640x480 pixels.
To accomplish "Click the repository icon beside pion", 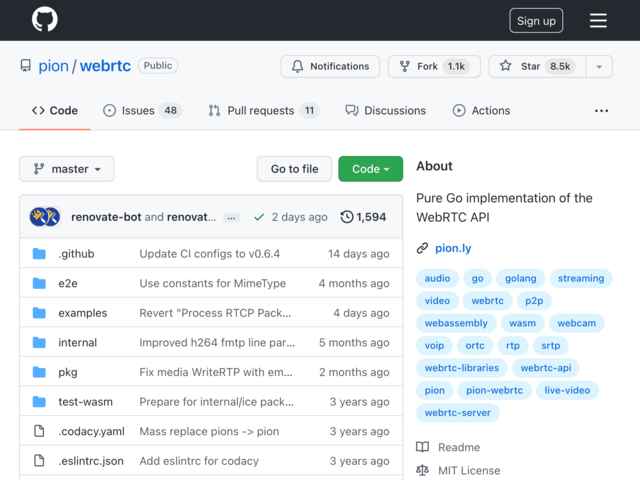I will coord(26,66).
